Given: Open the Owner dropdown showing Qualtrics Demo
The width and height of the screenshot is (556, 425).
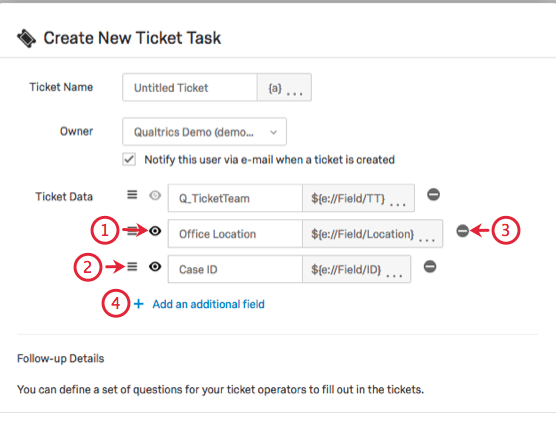Looking at the screenshot, I should 204,132.
